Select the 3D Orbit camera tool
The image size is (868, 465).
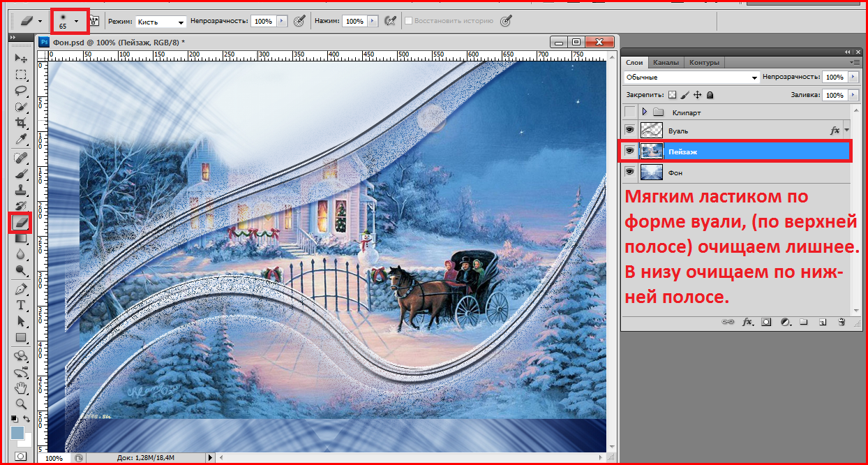[x=21, y=371]
